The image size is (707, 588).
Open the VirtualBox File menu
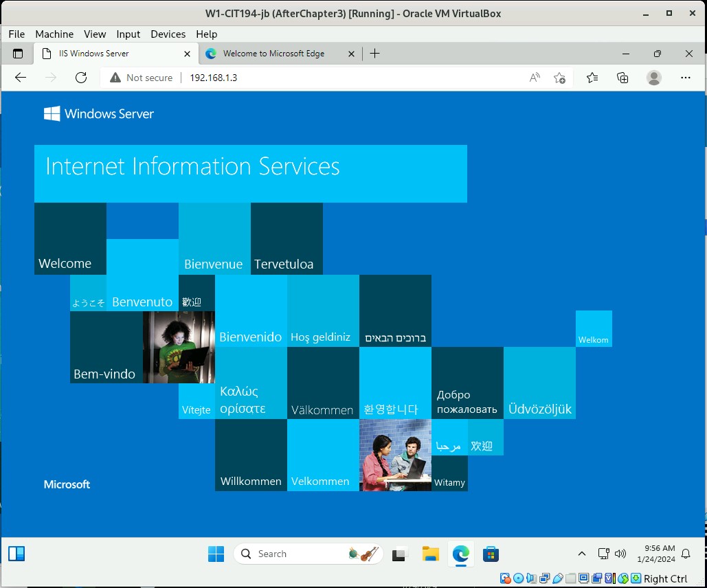[x=16, y=34]
